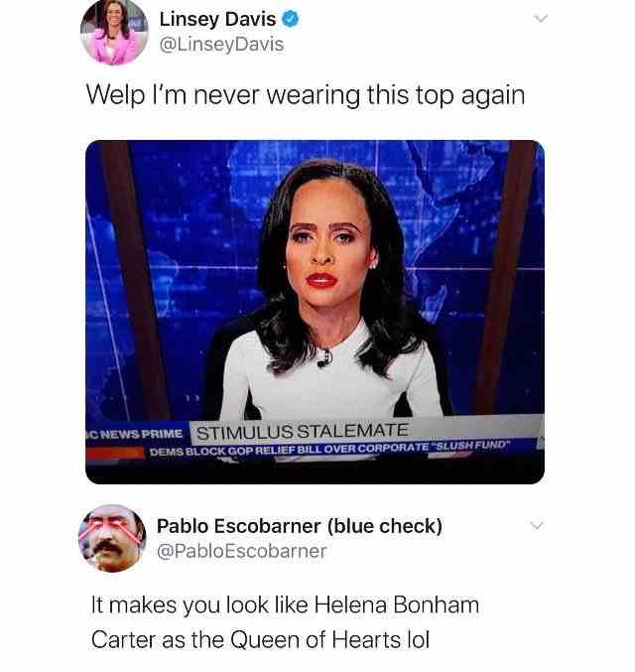Click the STIMULUS STALEMATE headline banner
This screenshot has width=635, height=672.
(302, 431)
